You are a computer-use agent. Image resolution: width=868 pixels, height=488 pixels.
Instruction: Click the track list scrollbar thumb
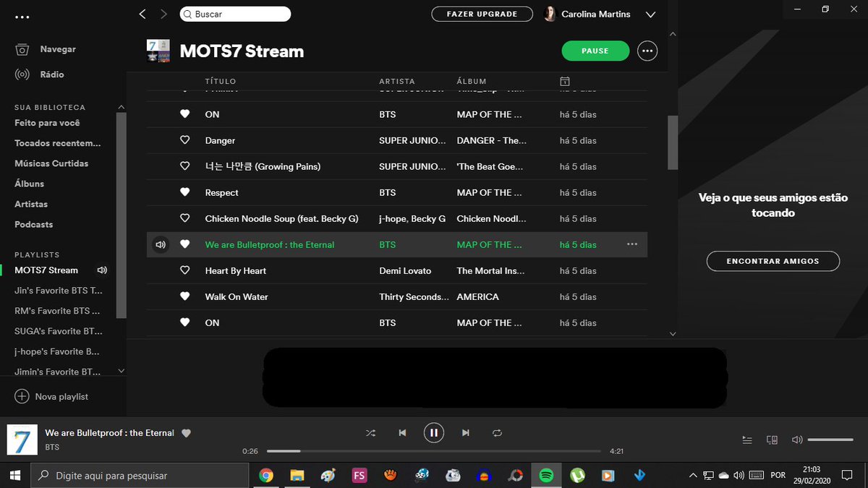pos(673,142)
